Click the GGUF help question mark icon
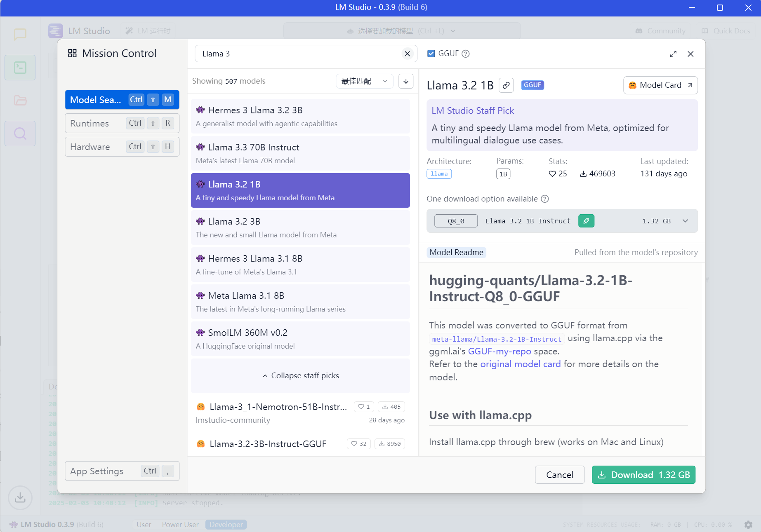This screenshot has height=532, width=761. click(466, 54)
